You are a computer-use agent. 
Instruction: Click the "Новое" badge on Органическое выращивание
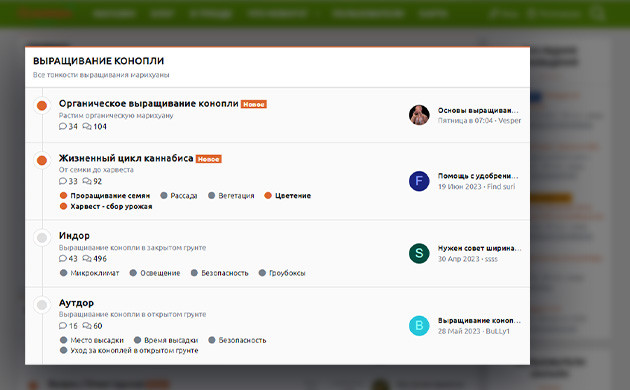click(254, 104)
